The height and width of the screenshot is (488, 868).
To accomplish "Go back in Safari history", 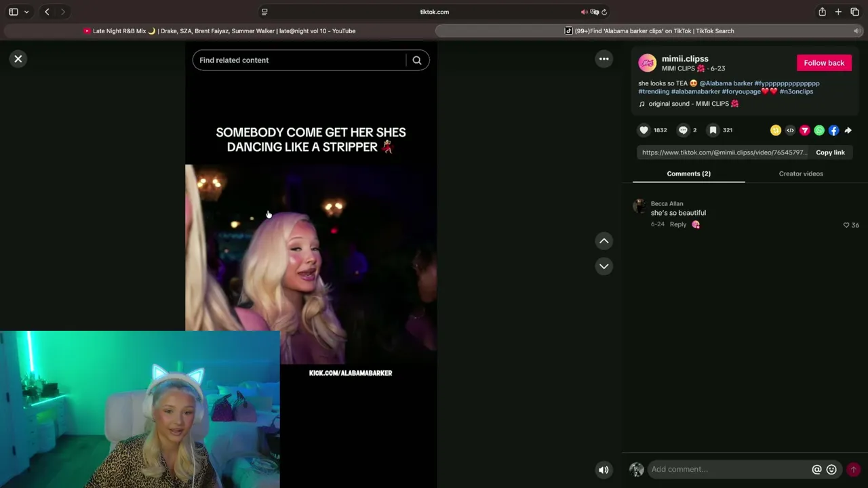I will point(47,12).
